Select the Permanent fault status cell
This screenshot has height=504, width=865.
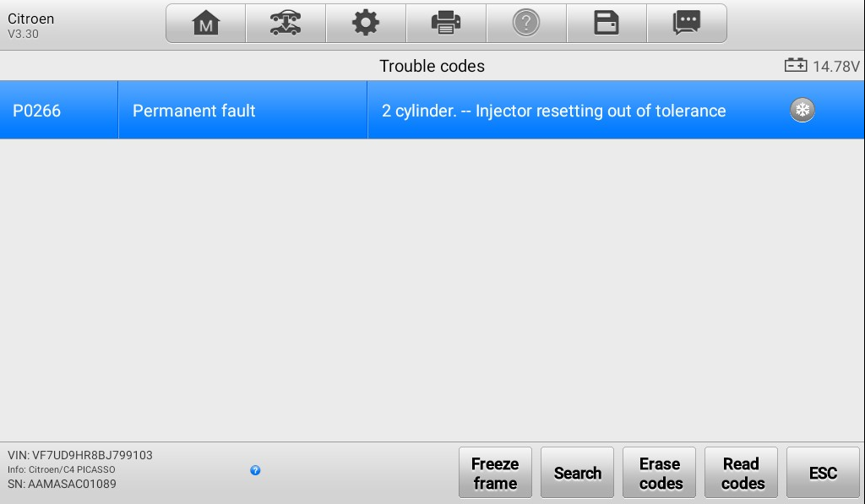[242, 111]
